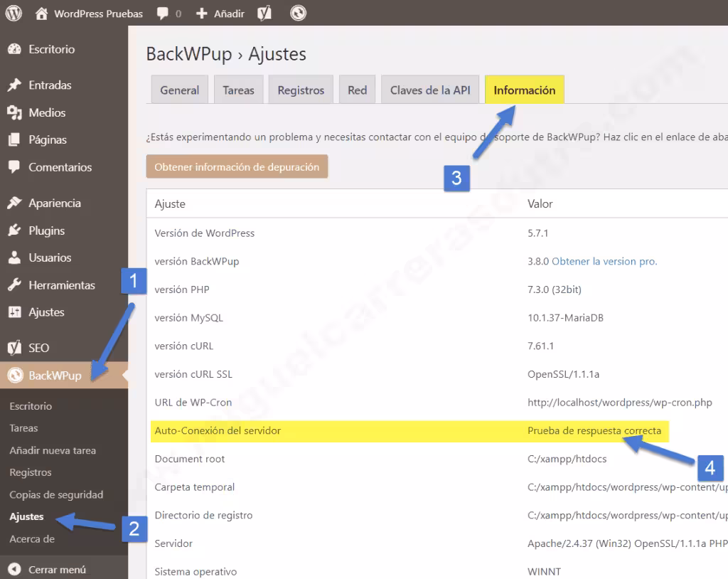Click the Cerrar menú text
This screenshot has height=579, width=728.
(57, 570)
